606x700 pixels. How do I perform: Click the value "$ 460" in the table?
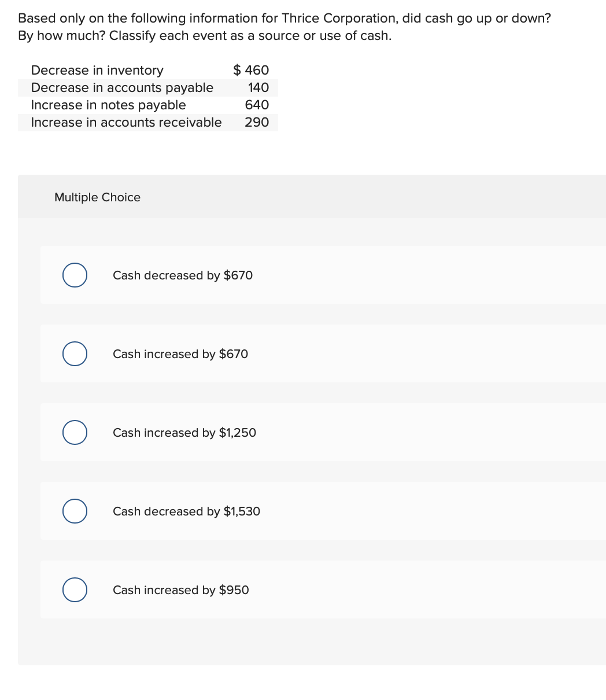tap(251, 70)
